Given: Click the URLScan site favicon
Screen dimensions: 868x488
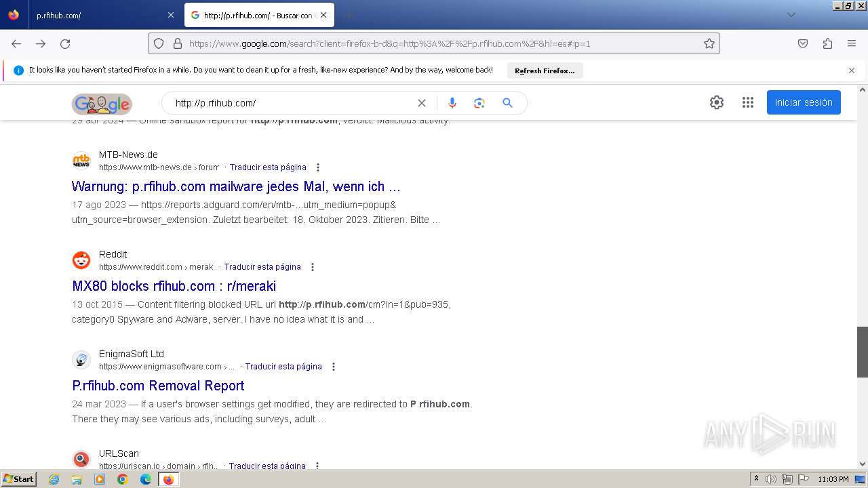Looking at the screenshot, I should pyautogui.click(x=81, y=460).
